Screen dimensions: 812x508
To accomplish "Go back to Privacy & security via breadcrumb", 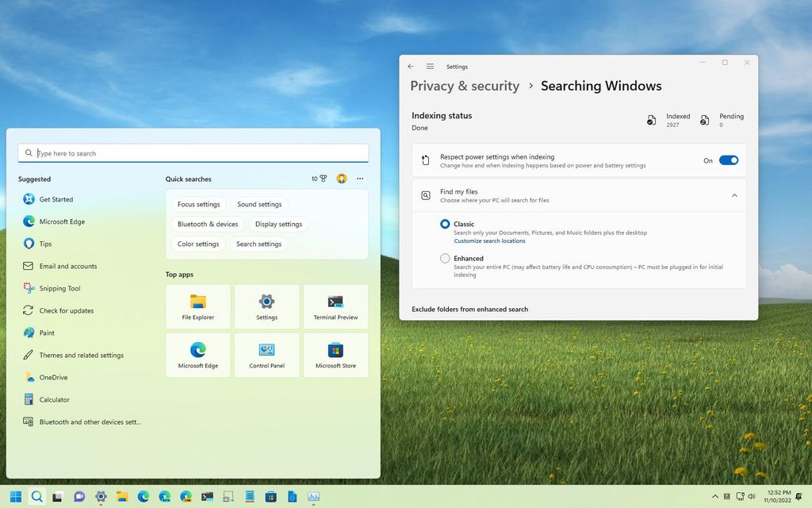I will point(465,86).
